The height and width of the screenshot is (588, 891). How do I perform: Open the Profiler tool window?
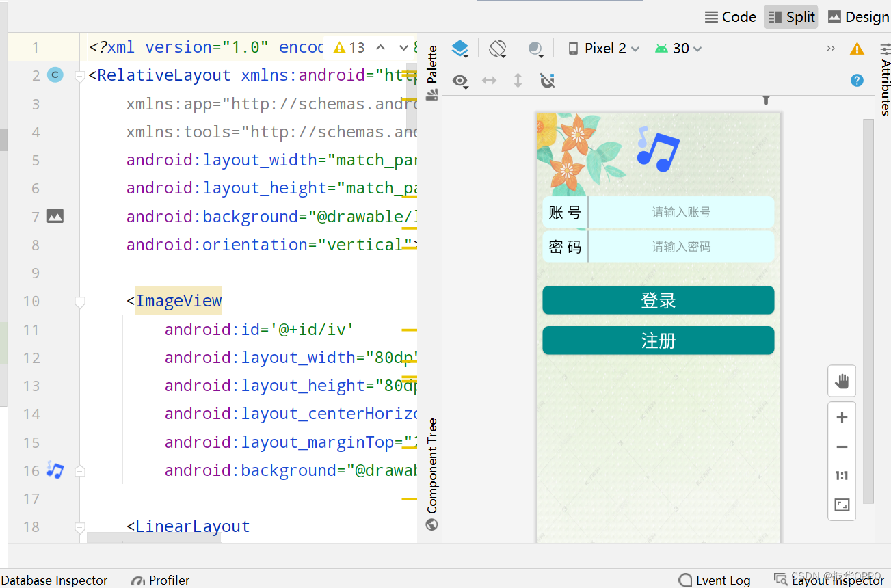161,580
